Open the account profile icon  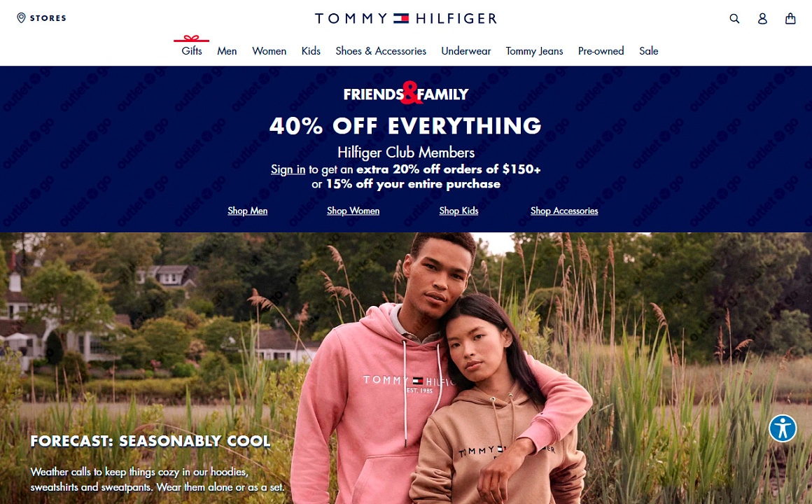(x=762, y=19)
